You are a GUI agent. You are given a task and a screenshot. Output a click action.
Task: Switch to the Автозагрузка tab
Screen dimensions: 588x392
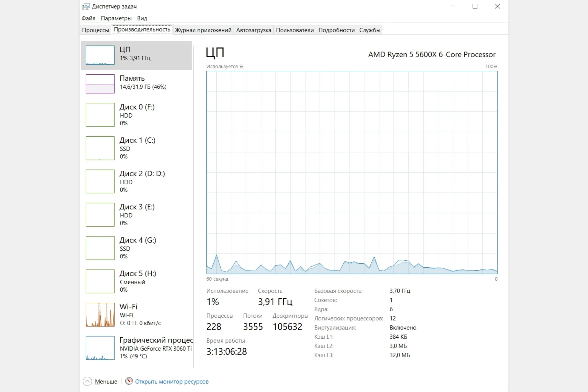tap(254, 30)
